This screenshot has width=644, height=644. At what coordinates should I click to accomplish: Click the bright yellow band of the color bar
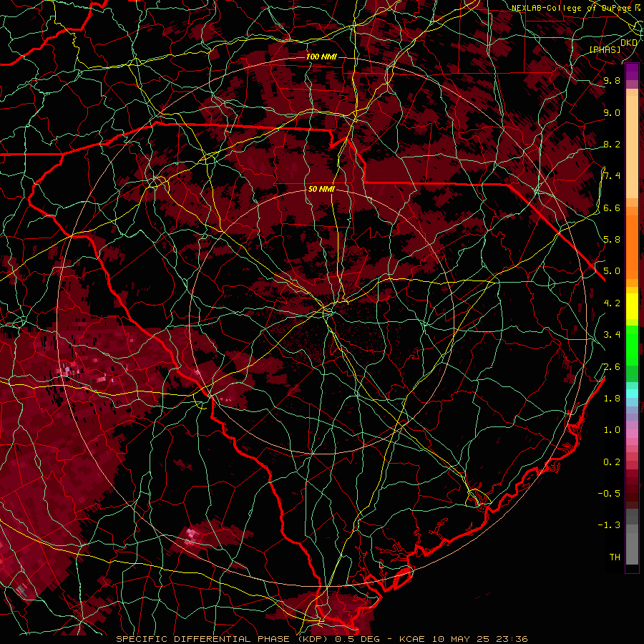click(632, 306)
